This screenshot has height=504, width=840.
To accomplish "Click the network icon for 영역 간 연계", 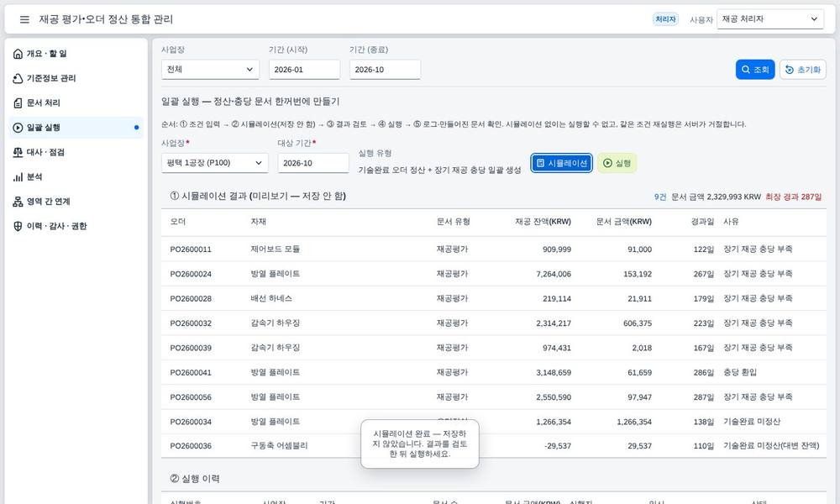I will [x=18, y=202].
